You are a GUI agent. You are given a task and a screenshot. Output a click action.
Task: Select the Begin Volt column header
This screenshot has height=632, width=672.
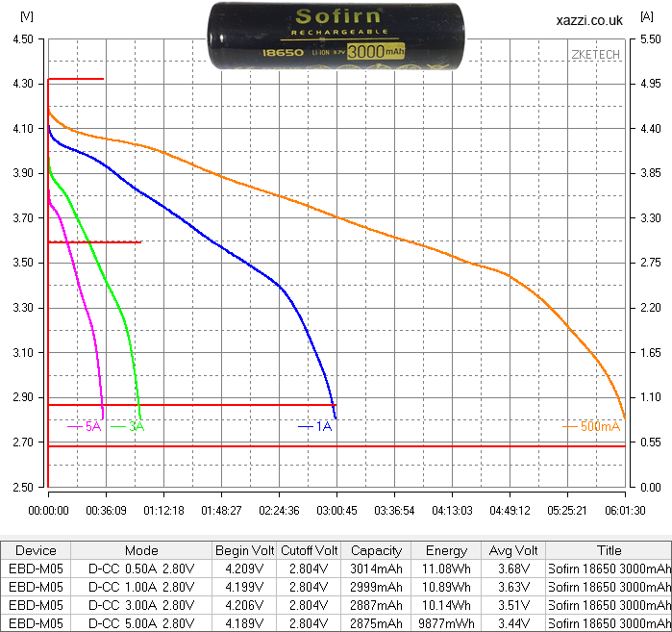(x=245, y=550)
